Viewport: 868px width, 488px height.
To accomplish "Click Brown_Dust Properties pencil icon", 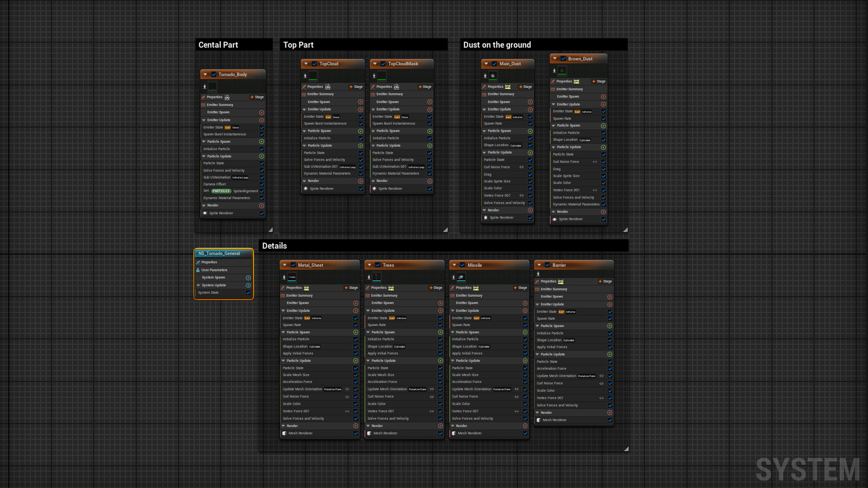I will pyautogui.click(x=553, y=81).
